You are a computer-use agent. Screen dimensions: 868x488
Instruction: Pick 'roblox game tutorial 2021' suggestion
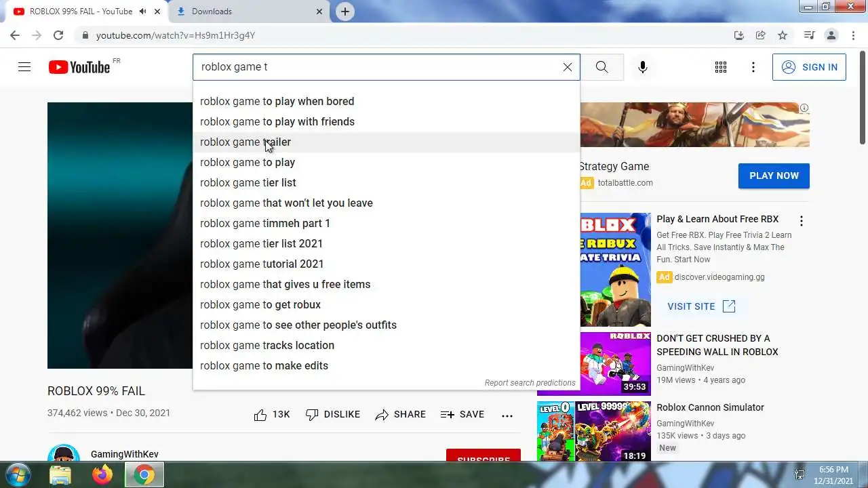(x=387, y=264)
